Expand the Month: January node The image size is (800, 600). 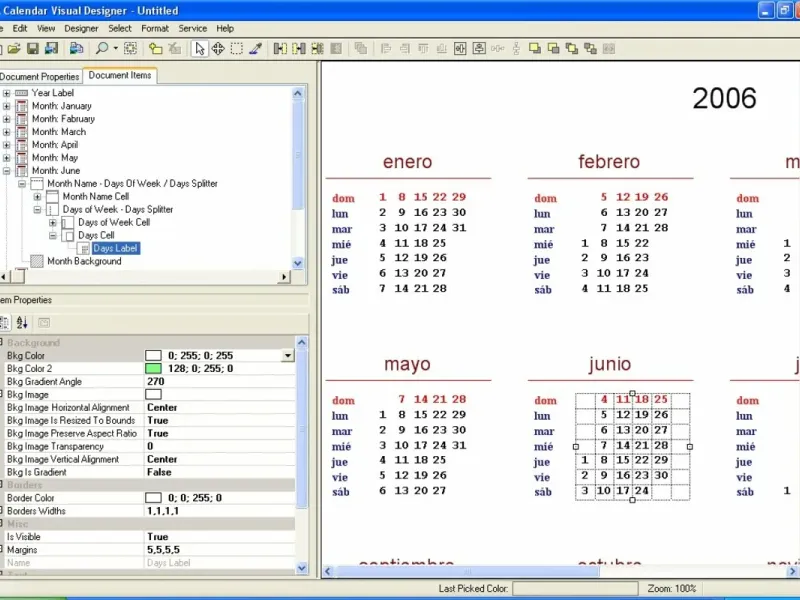pos(6,106)
